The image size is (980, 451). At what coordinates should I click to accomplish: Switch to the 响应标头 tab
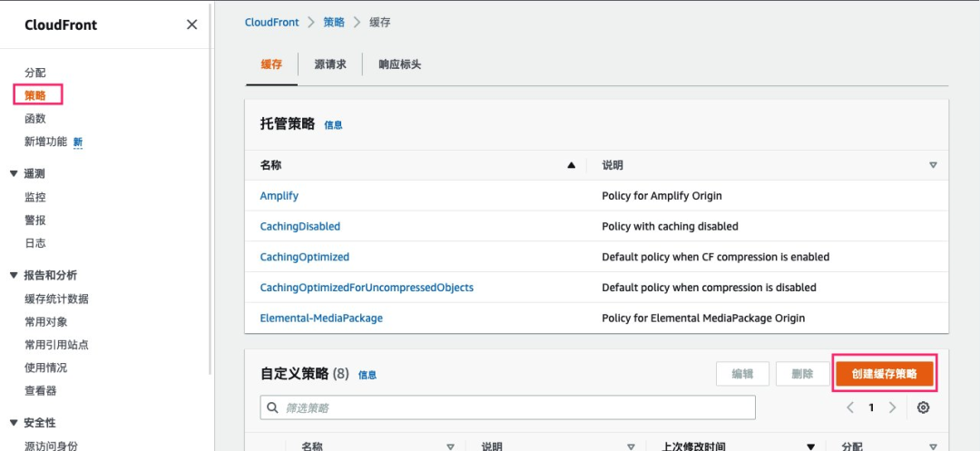(400, 64)
